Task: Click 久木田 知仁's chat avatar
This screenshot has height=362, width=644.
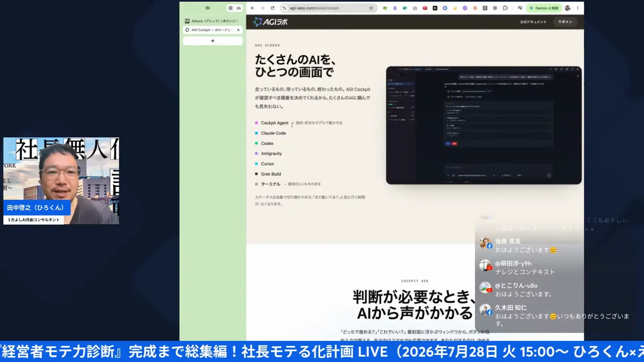Action: (x=485, y=310)
